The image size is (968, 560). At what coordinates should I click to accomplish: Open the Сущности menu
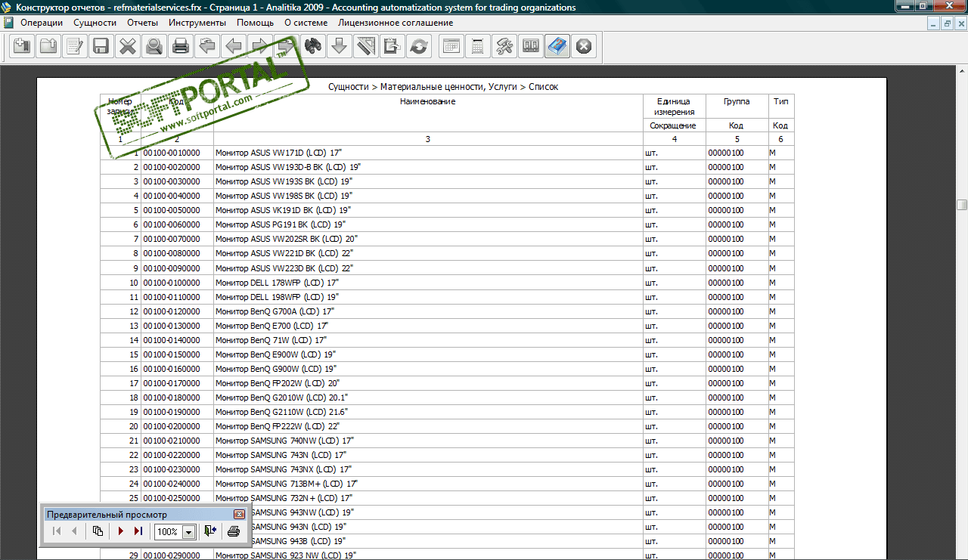pos(95,23)
